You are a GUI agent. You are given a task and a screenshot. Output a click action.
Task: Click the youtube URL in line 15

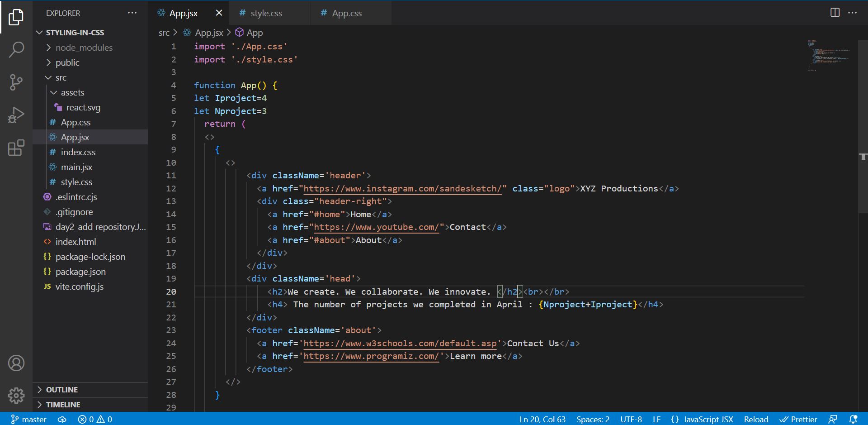(377, 227)
